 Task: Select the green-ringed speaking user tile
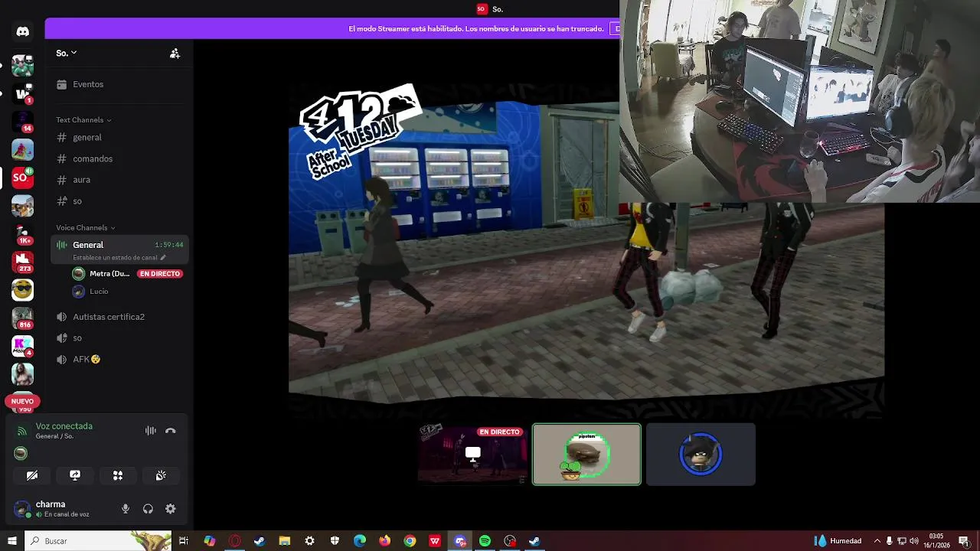tap(586, 455)
